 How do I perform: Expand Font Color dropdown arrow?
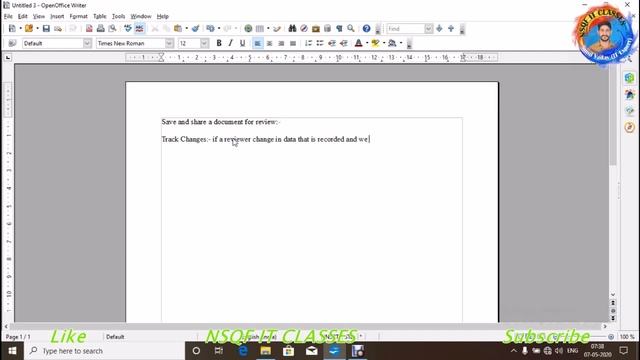(367, 43)
